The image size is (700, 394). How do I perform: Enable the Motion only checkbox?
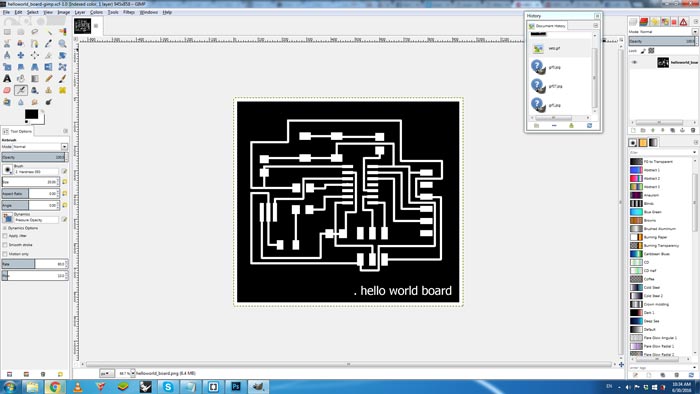coord(5,254)
